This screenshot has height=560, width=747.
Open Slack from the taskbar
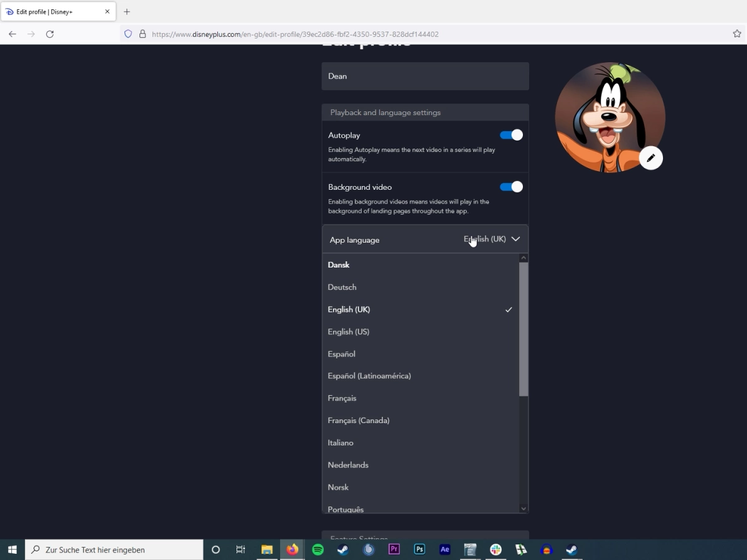click(496, 549)
